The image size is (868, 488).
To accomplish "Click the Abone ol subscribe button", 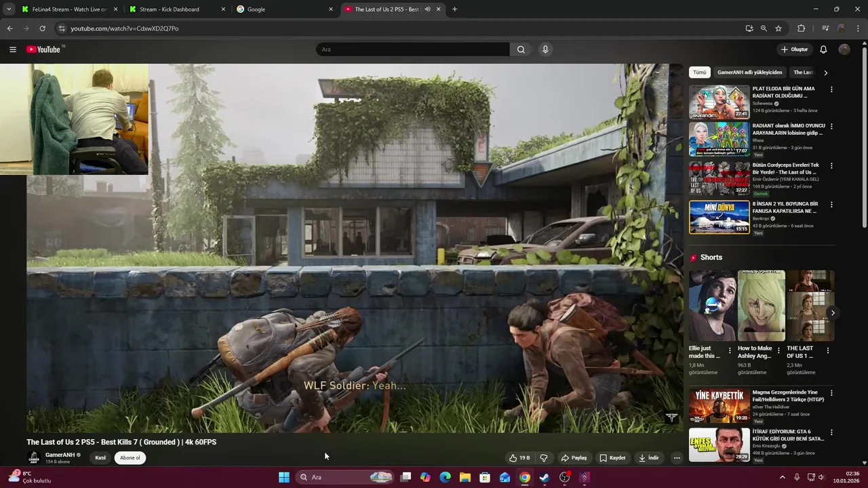I will pos(130,457).
